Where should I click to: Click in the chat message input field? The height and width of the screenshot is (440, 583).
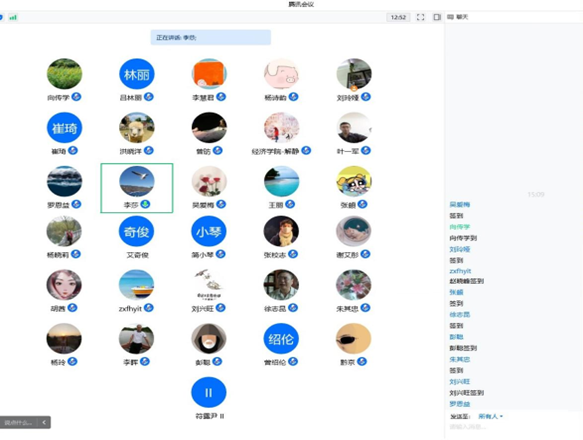[x=513, y=427]
